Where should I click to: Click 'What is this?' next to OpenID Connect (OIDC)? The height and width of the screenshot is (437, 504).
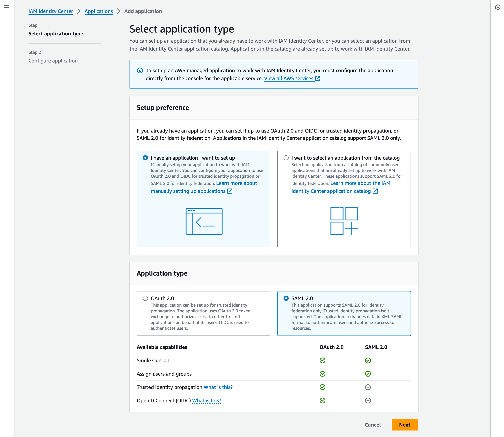pyautogui.click(x=207, y=401)
